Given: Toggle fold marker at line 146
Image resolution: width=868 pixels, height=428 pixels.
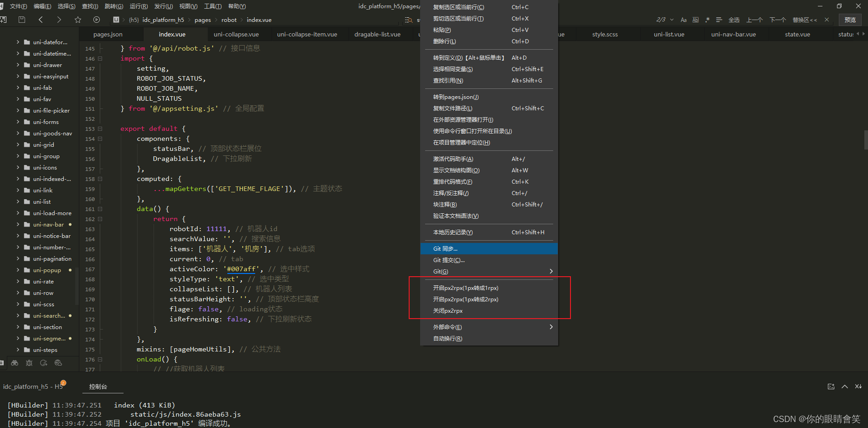Looking at the screenshot, I should pos(100,58).
